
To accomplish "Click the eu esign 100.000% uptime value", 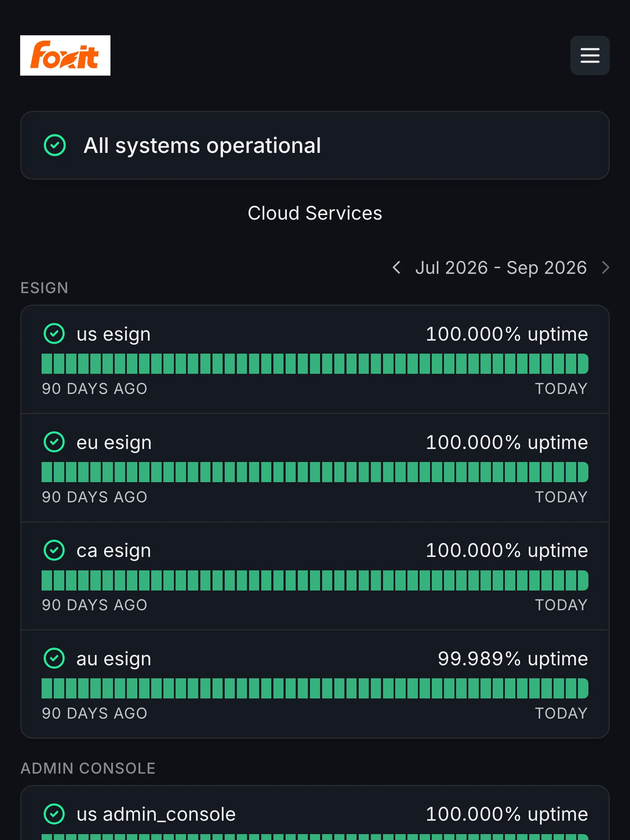I will click(507, 443).
